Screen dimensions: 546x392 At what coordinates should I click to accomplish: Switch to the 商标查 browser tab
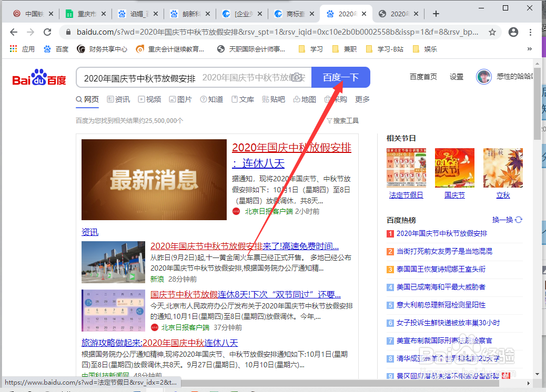tap(295, 14)
